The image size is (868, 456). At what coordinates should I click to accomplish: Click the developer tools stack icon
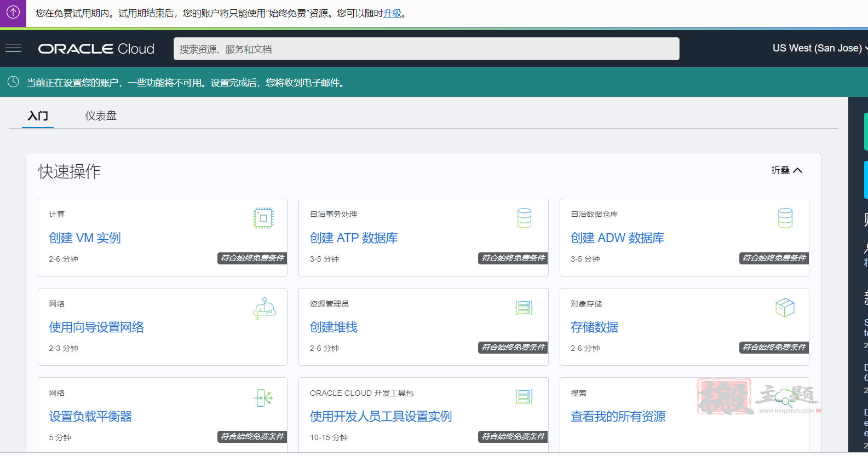click(524, 396)
